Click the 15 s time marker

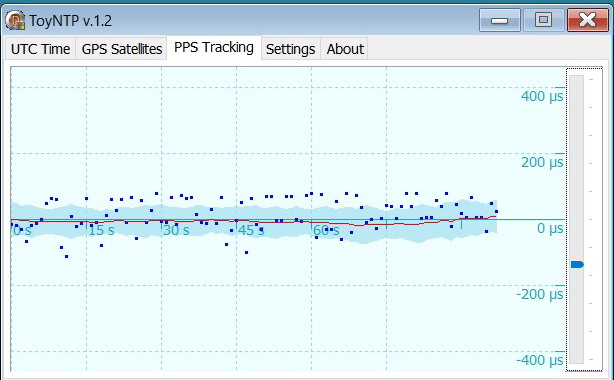click(x=101, y=230)
